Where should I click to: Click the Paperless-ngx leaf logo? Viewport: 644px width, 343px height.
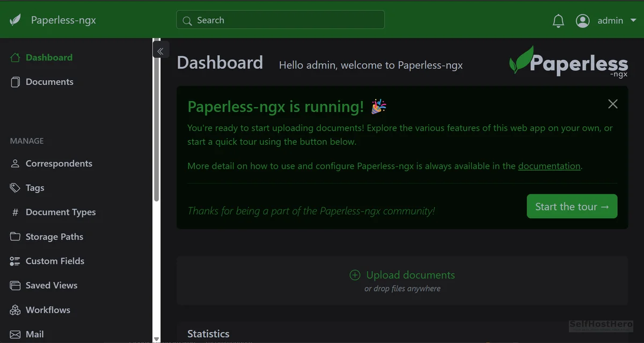[16, 19]
